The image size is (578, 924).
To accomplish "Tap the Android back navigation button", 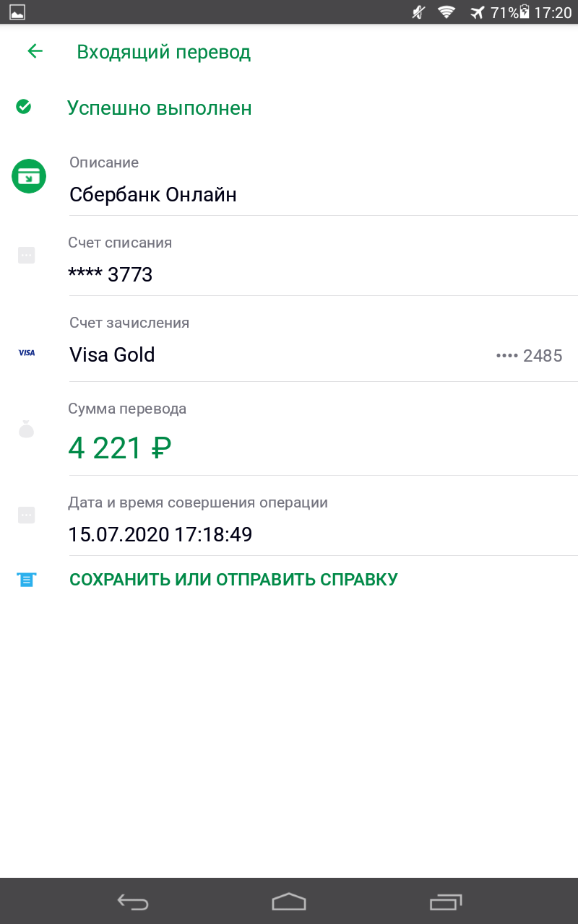I will click(x=133, y=902).
